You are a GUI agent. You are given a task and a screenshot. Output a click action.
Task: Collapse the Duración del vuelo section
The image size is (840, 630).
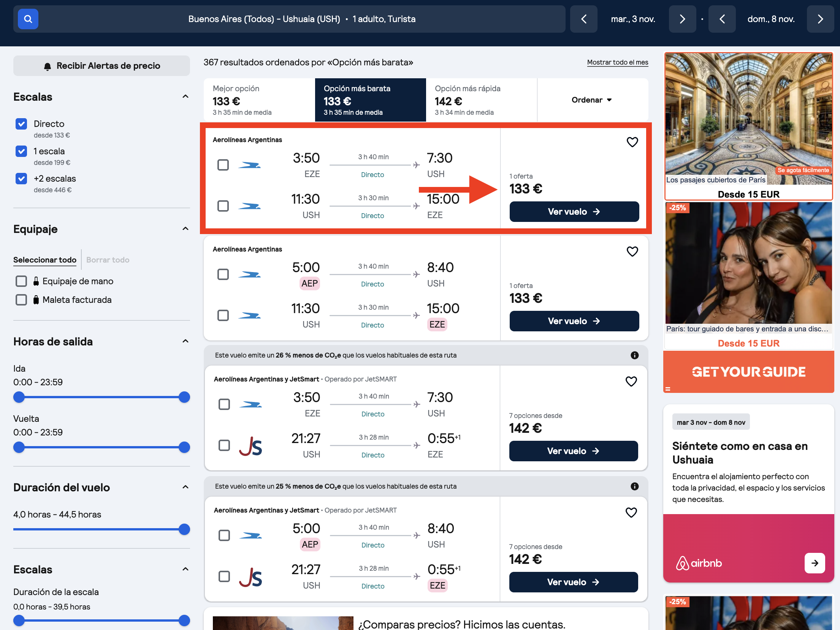[185, 487]
